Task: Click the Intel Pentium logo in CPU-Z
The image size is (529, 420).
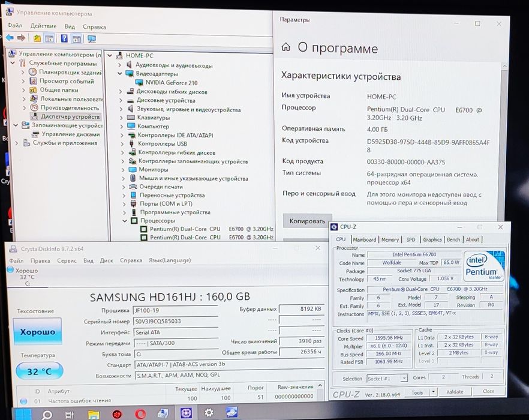Action: (484, 266)
